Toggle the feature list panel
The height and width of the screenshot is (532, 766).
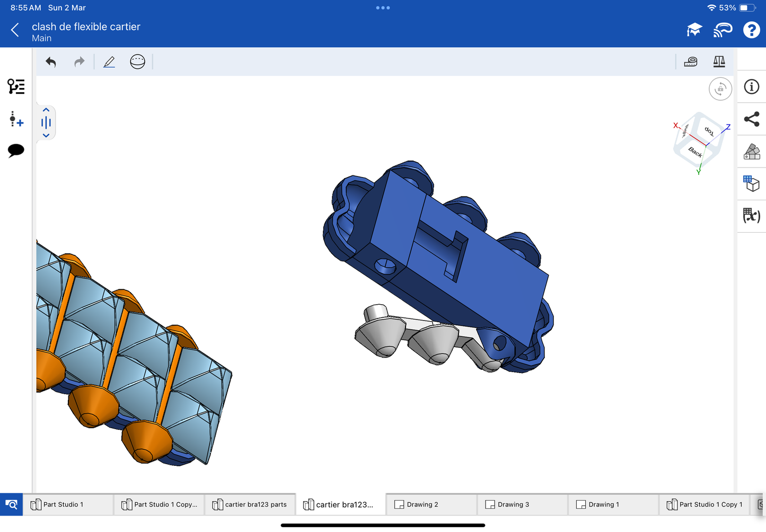16,86
